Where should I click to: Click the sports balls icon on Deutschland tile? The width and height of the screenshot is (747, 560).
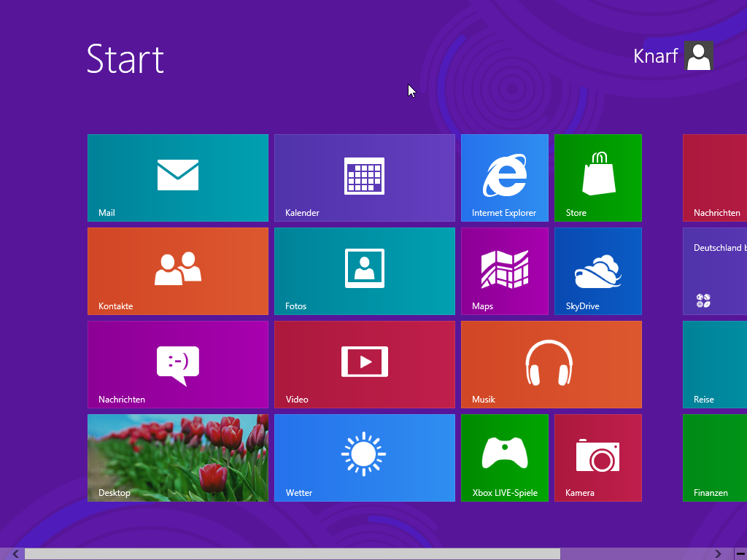click(x=703, y=300)
